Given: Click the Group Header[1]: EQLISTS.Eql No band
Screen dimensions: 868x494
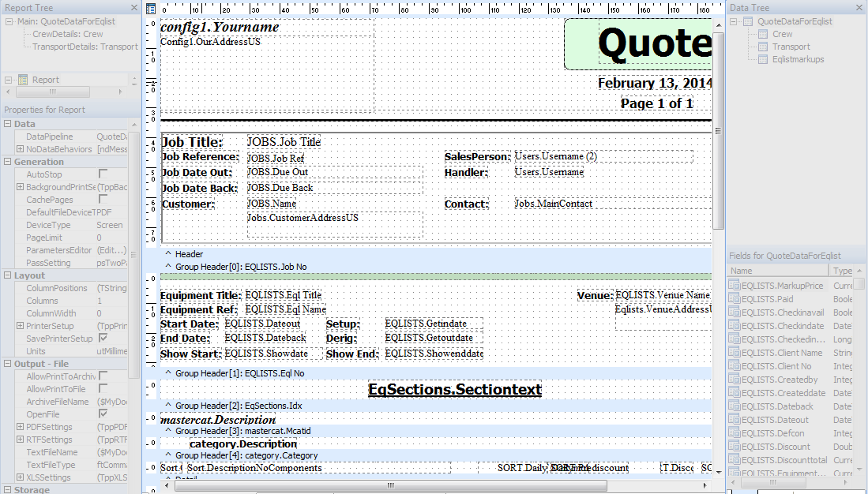Looking at the screenshot, I should [x=239, y=373].
